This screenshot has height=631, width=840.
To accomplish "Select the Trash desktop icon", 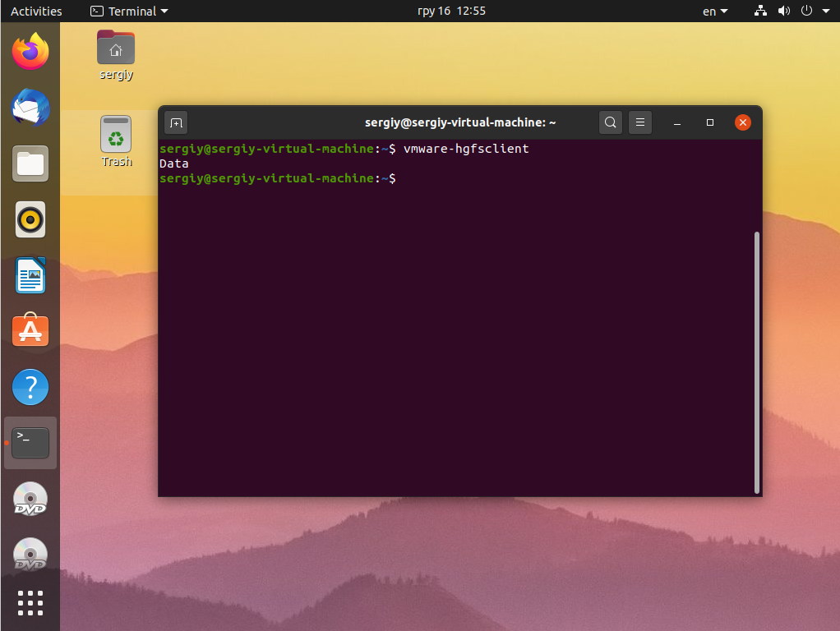I will (x=116, y=142).
